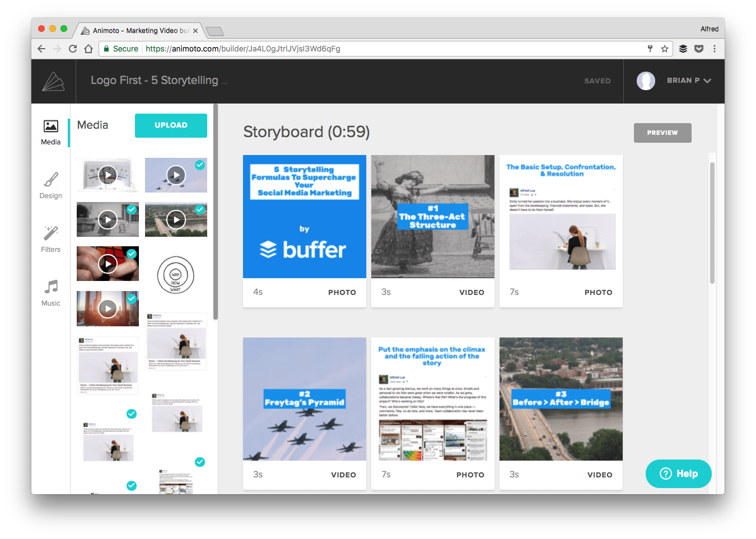Click the 4s duration on the Buffer card
The height and width of the screenshot is (539, 756).
(x=258, y=292)
